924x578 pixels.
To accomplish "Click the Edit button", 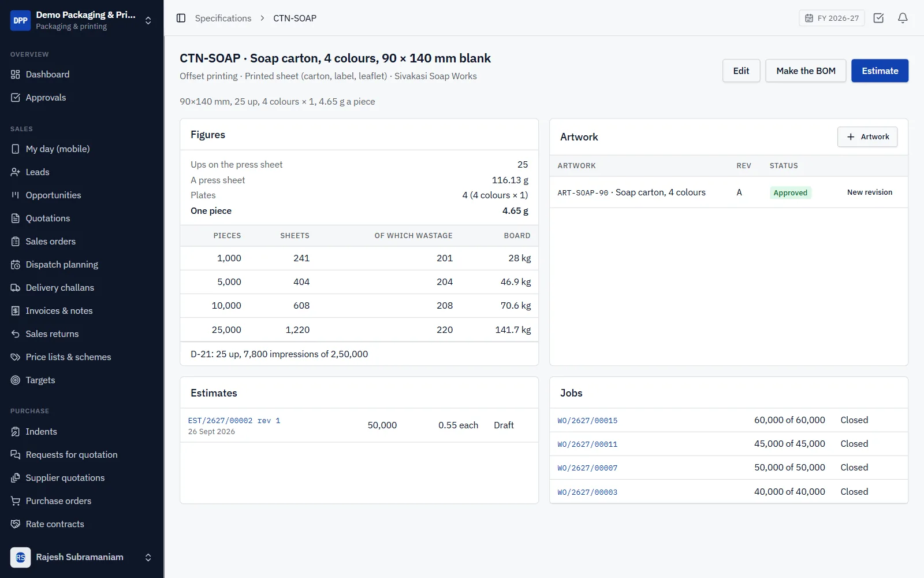I will pos(741,71).
